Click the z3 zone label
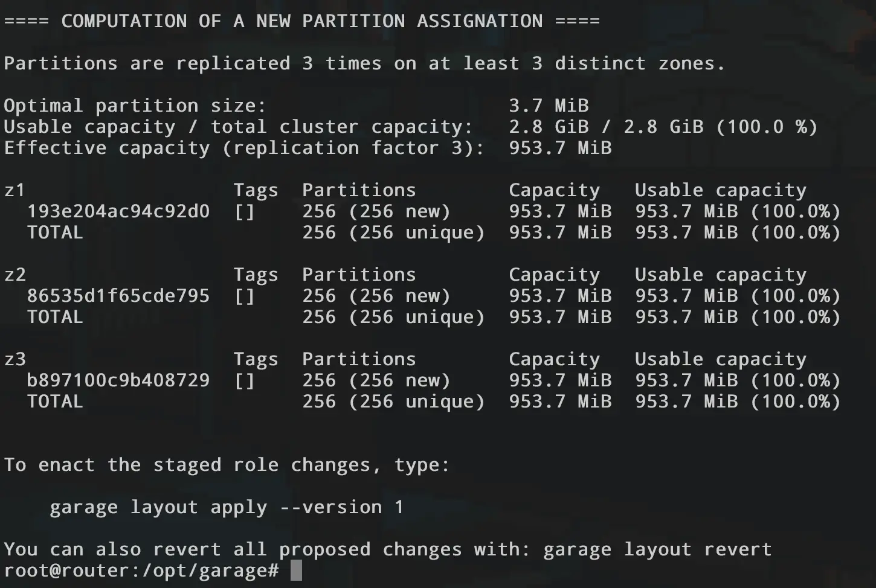The width and height of the screenshot is (876, 588). tap(15, 359)
